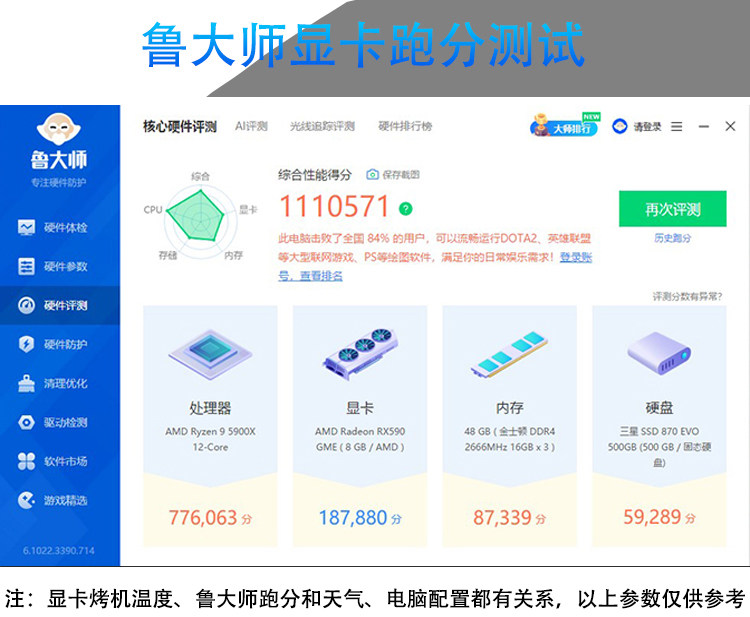Click the green question mark help icon
Image resolution: width=750 pixels, height=617 pixels.
[406, 209]
